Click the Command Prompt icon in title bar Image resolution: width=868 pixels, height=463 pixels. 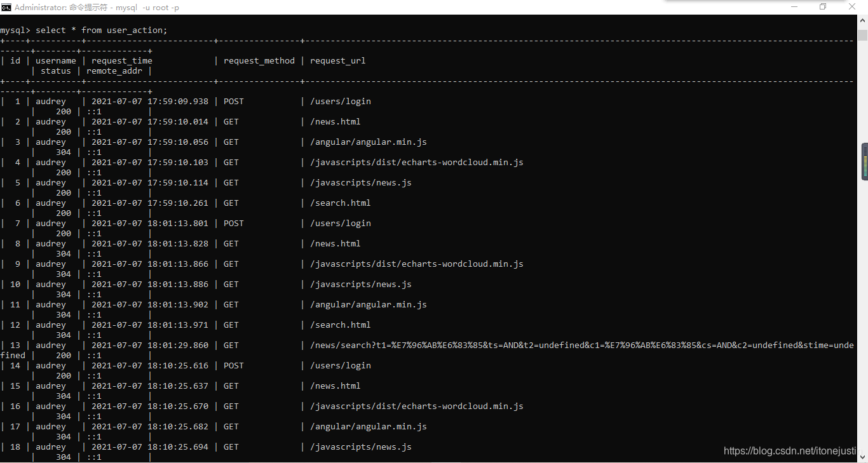6,7
